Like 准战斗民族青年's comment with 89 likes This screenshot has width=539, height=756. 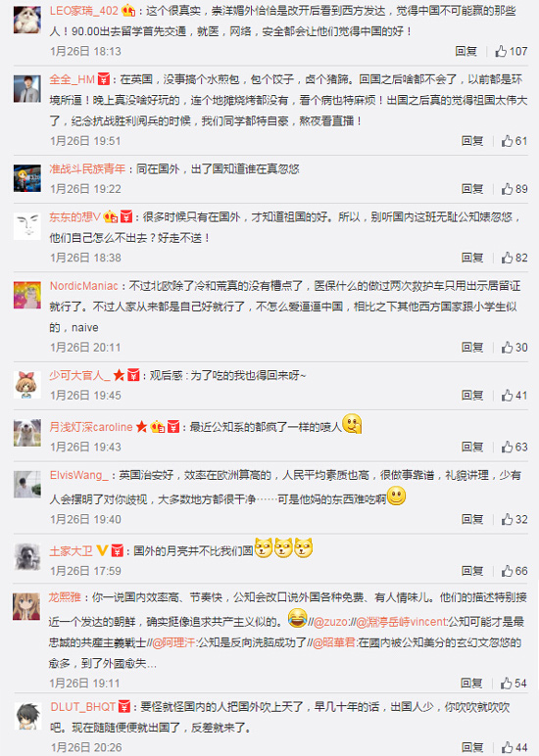coord(514,189)
